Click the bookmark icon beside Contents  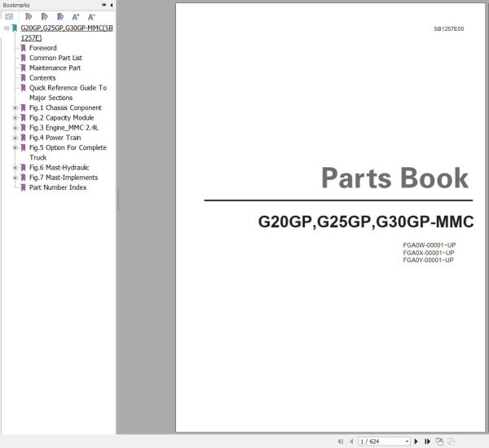23,77
